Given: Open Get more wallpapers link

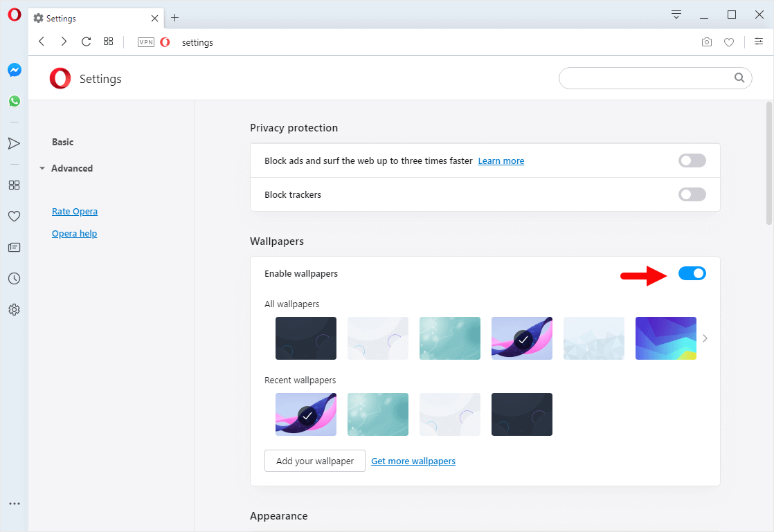Looking at the screenshot, I should 413,461.
